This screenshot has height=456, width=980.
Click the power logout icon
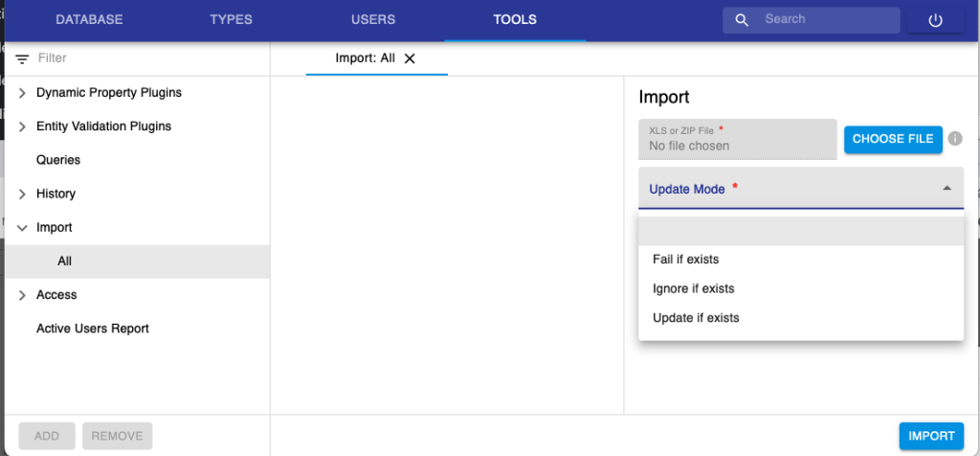point(935,20)
